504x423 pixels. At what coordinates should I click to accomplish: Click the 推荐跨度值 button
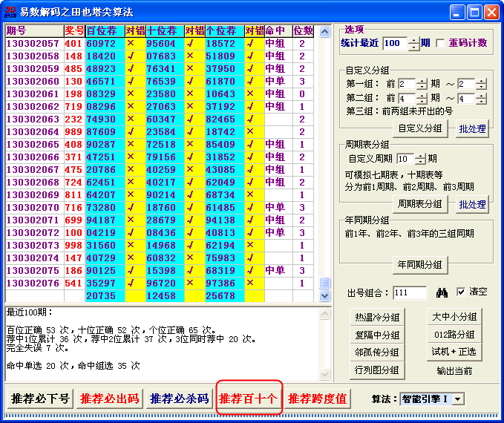pyautogui.click(x=318, y=399)
